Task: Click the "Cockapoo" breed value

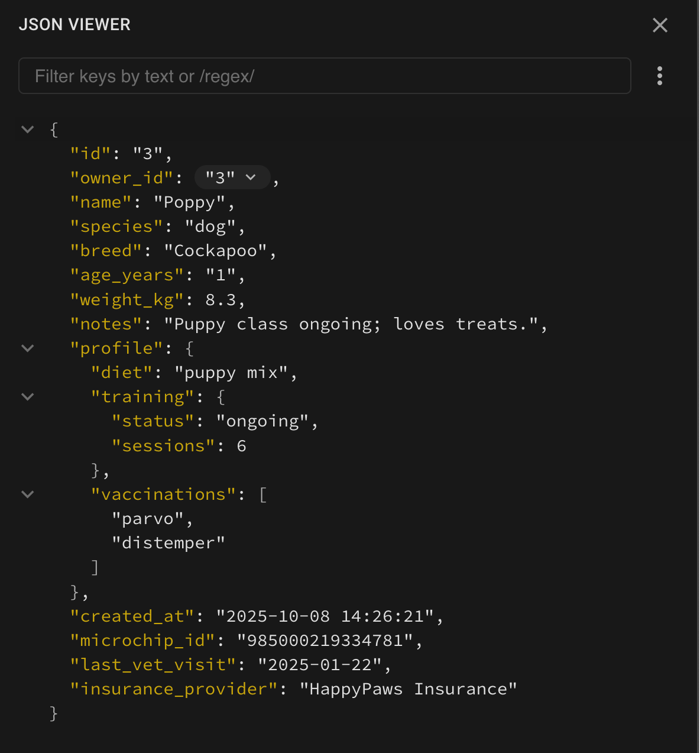Action: 215,251
